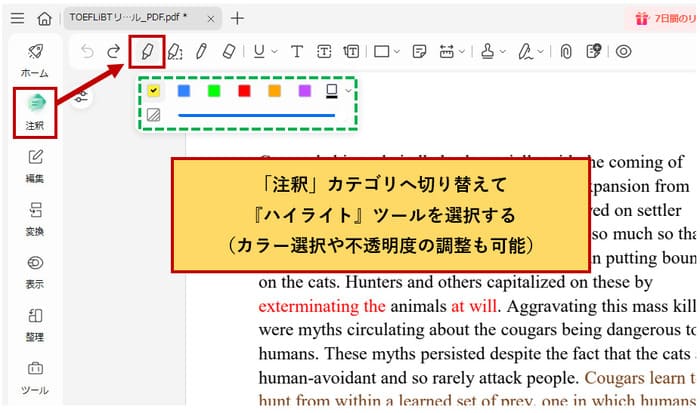Expand the Underline tool dropdown
Viewport: 700px width, 413px height.
(274, 52)
